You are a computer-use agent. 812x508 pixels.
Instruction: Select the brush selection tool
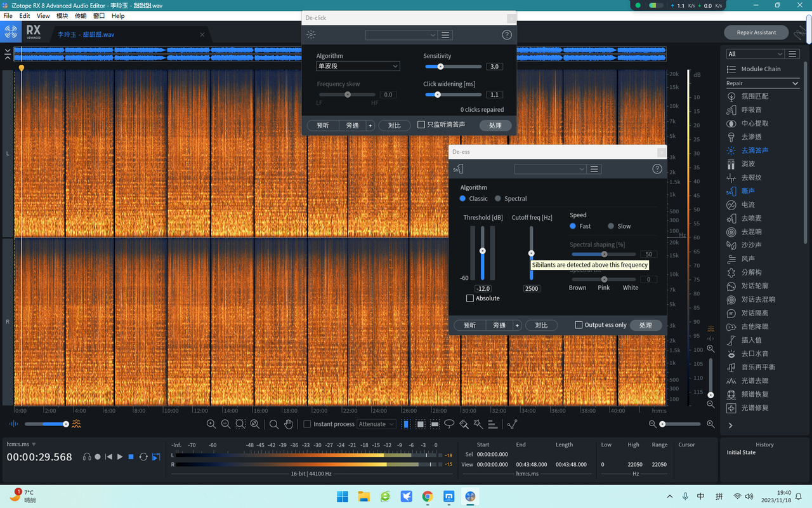click(464, 424)
